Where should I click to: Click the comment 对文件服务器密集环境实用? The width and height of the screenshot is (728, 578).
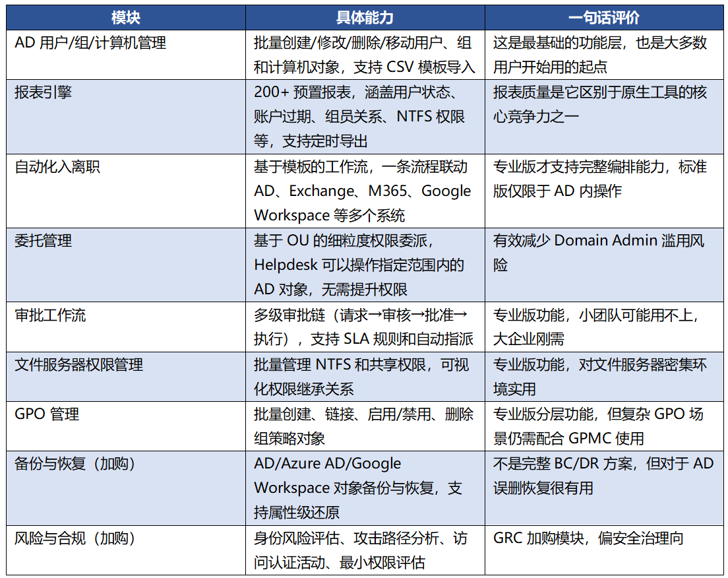click(x=604, y=377)
